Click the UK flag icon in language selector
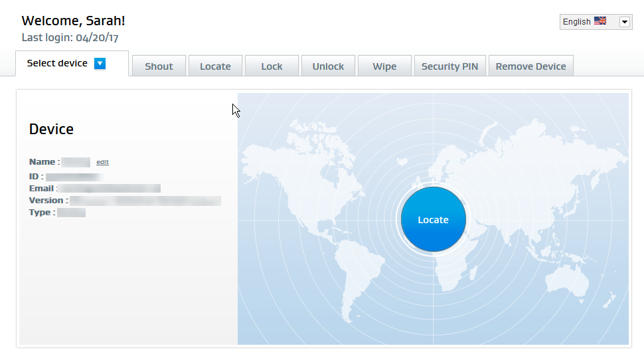 600,21
